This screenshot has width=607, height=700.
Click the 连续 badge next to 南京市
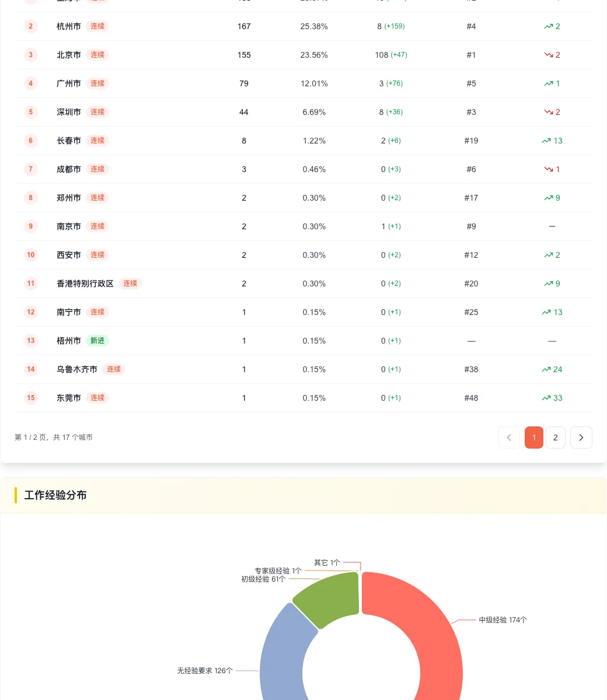coord(97,226)
